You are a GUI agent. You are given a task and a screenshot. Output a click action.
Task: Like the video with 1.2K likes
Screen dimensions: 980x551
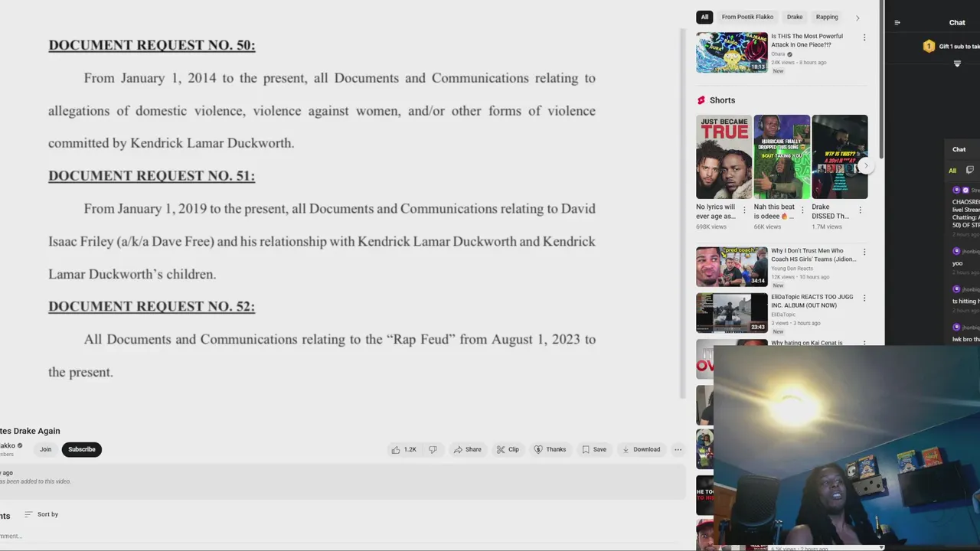(x=403, y=449)
